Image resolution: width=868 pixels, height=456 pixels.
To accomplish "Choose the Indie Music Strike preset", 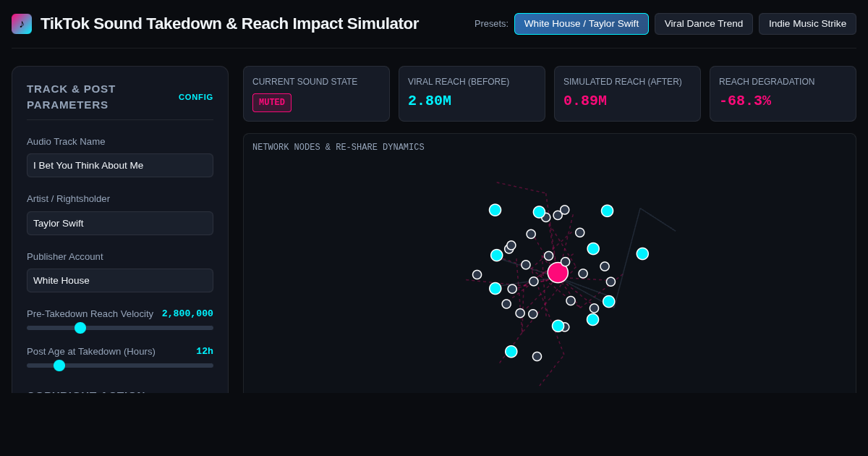I will pyautogui.click(x=807, y=24).
